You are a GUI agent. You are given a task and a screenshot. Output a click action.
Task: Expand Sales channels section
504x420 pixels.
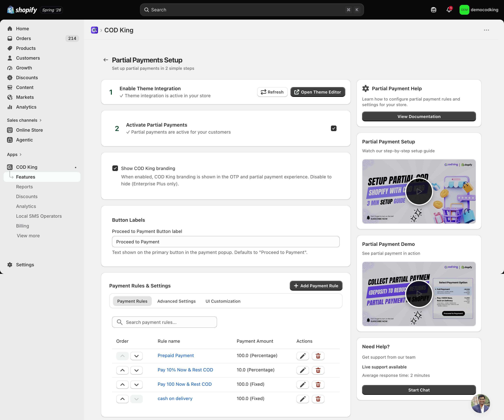click(24, 120)
